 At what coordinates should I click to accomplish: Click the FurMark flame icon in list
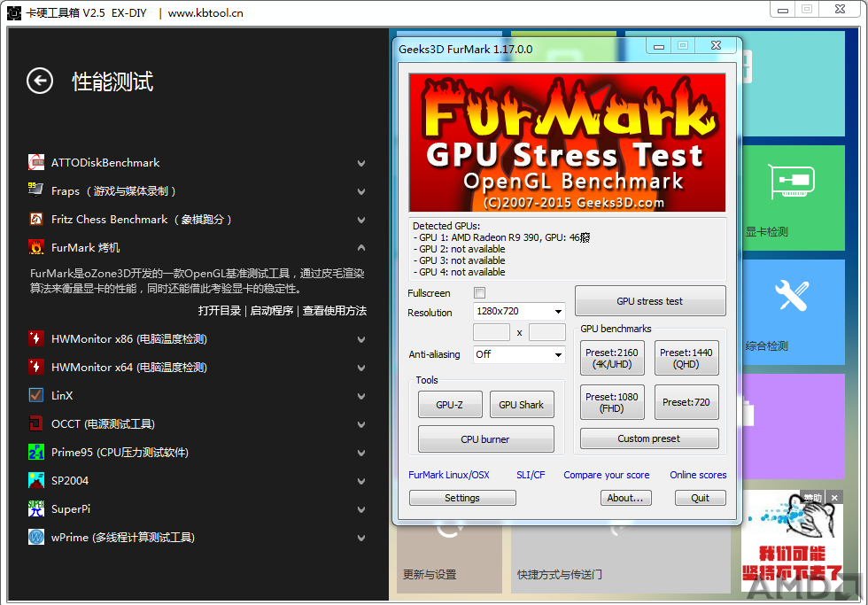point(36,247)
